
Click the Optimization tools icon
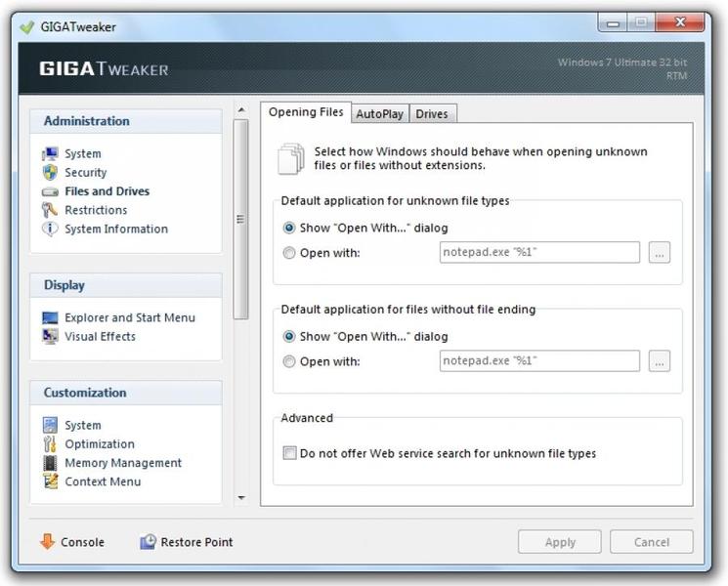point(50,444)
